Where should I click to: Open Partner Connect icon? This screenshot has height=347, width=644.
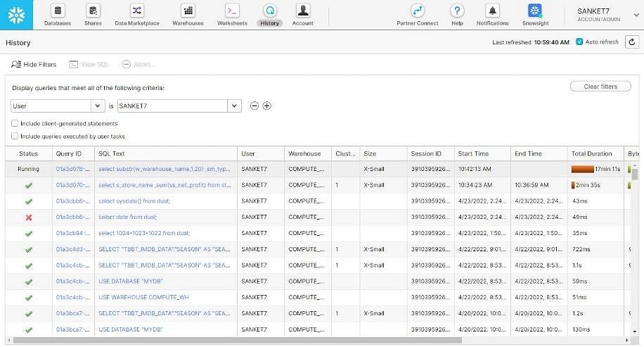coord(418,11)
